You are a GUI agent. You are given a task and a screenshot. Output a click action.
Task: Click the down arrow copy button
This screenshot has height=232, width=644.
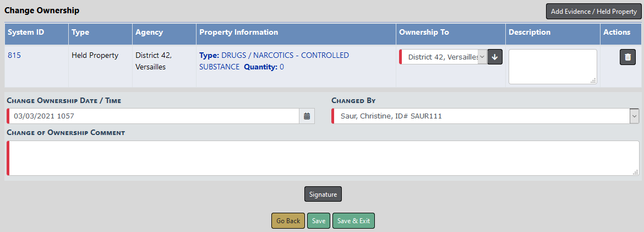[x=495, y=57]
